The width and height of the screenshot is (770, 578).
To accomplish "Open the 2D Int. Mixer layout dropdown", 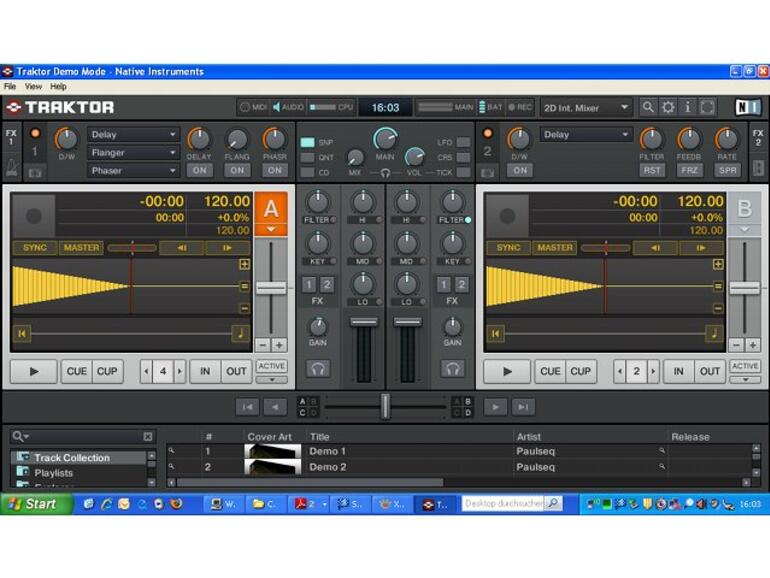I will click(x=586, y=107).
